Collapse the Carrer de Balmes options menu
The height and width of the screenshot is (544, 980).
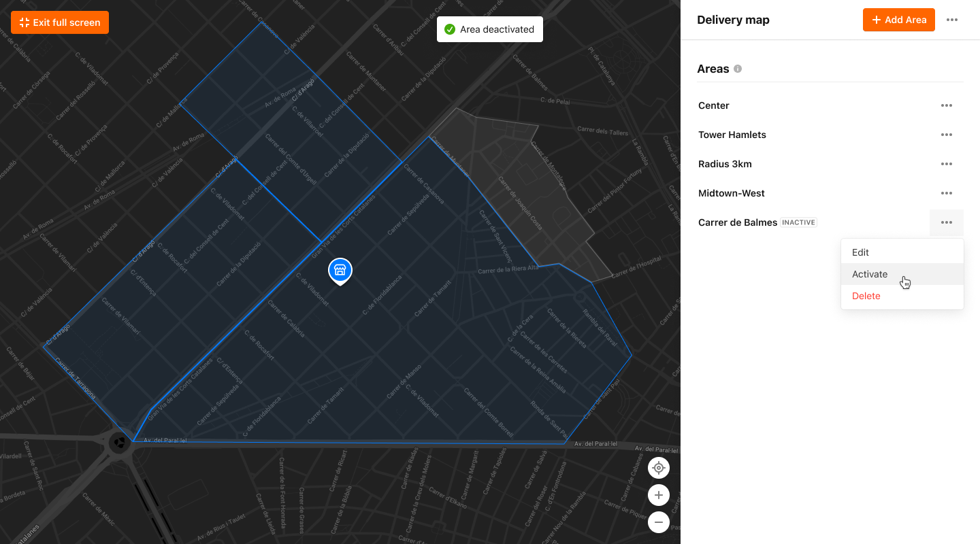[x=946, y=222]
